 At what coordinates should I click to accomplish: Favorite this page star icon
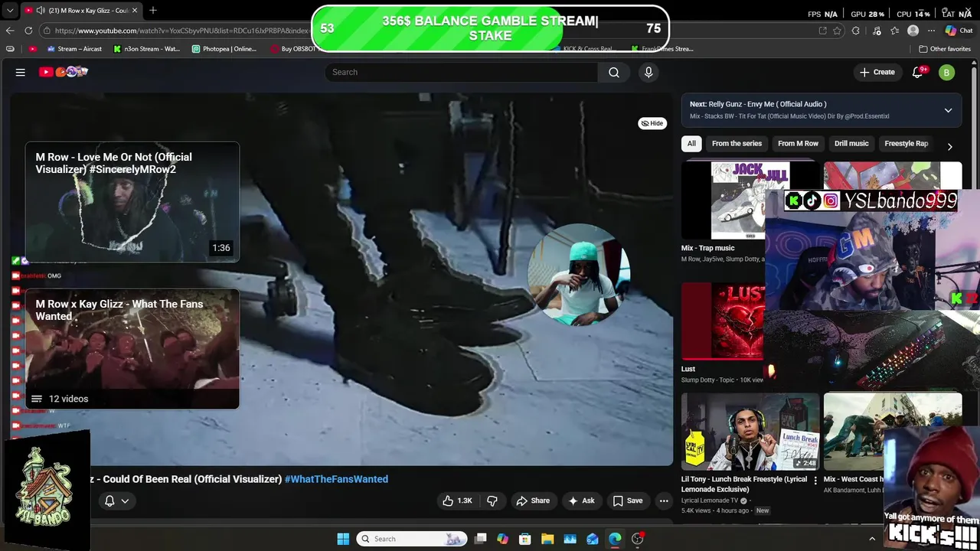[x=837, y=31]
